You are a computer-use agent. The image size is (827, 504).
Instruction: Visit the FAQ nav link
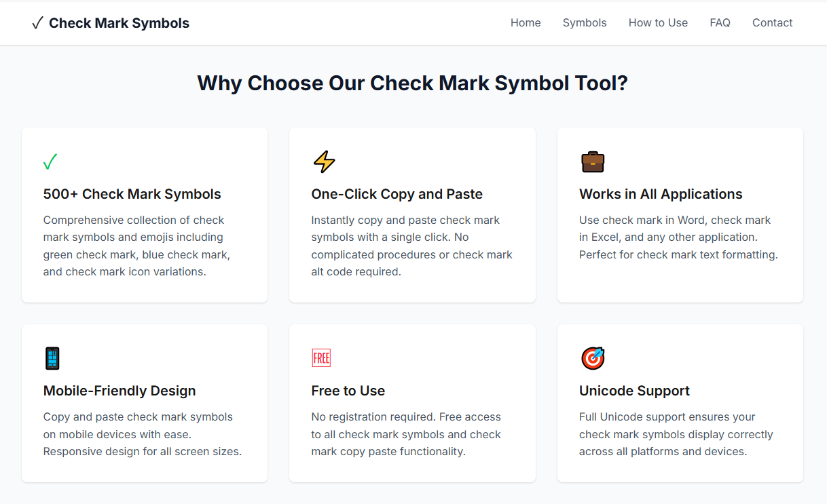pyautogui.click(x=720, y=23)
